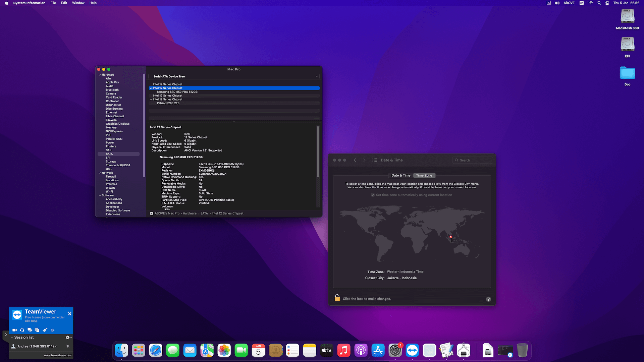Screen dimensions: 644x362
Task: Open TeamViewer from the Dock
Action: coord(412,351)
